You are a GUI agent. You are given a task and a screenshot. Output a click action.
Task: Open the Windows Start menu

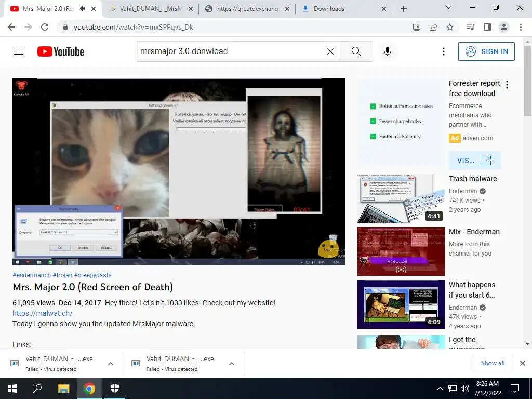point(12,389)
